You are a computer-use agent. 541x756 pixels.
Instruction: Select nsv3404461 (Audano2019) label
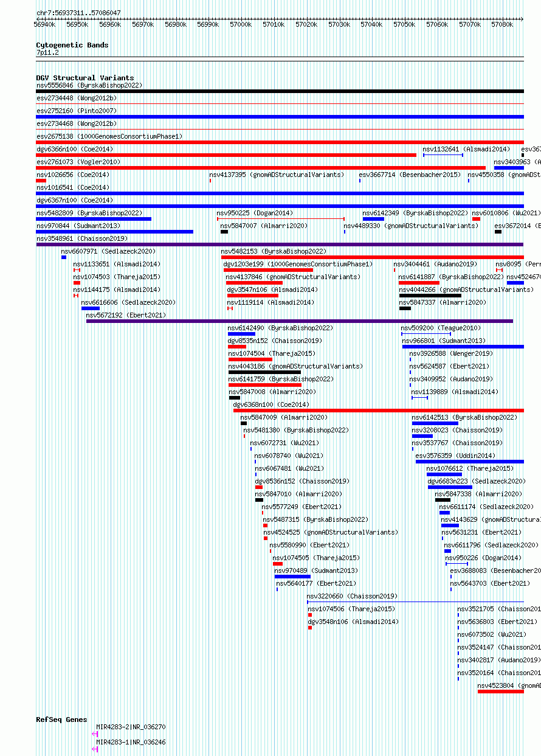[435, 264]
